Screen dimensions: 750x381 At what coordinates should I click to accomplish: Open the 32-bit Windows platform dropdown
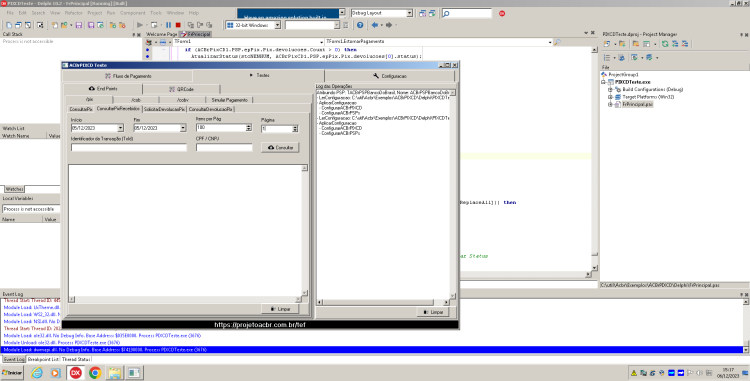tap(277, 25)
